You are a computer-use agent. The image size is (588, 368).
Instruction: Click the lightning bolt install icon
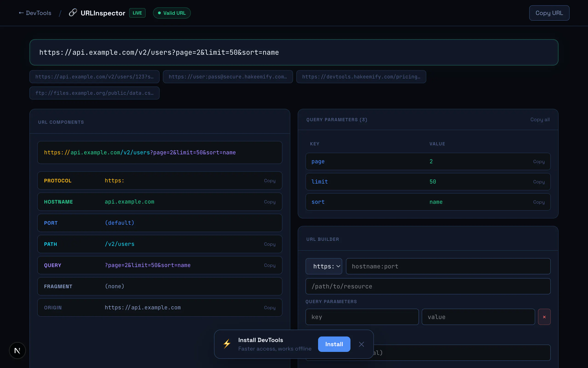(x=227, y=344)
